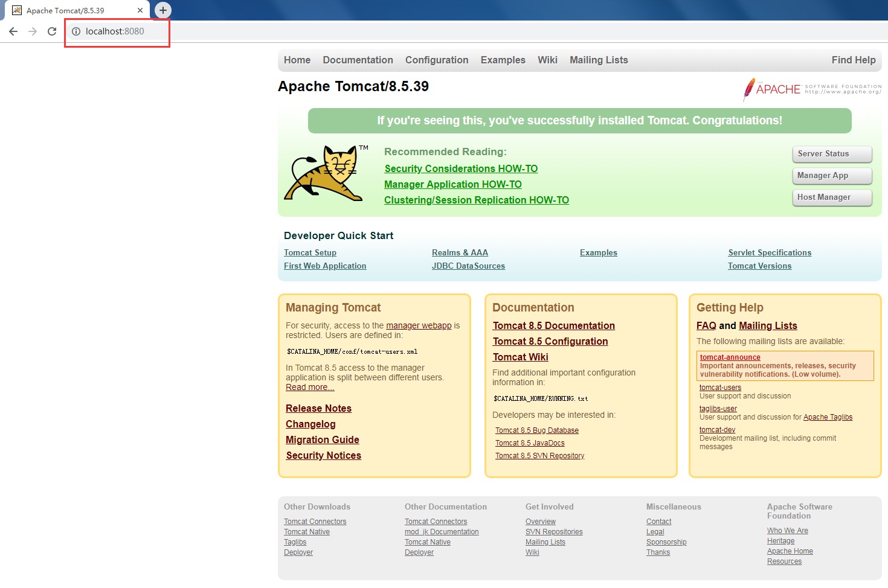This screenshot has height=588, width=888.
Task: Open Tomcat 8.5 Documentation link
Action: coord(554,325)
